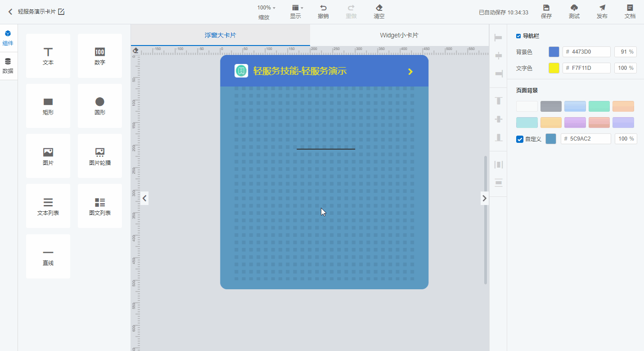Click the 清空 clear eraser icon
The height and width of the screenshot is (351, 644).
379,8
